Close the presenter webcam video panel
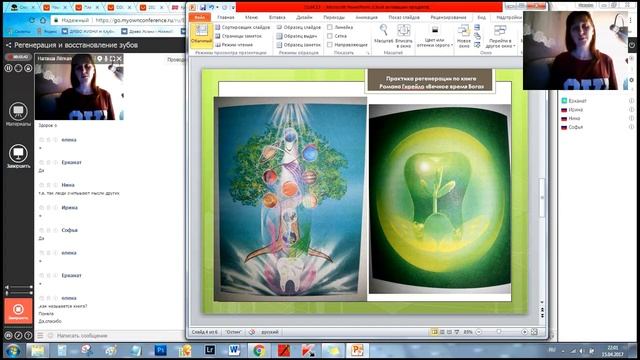The width and height of the screenshot is (640, 360). [119, 59]
